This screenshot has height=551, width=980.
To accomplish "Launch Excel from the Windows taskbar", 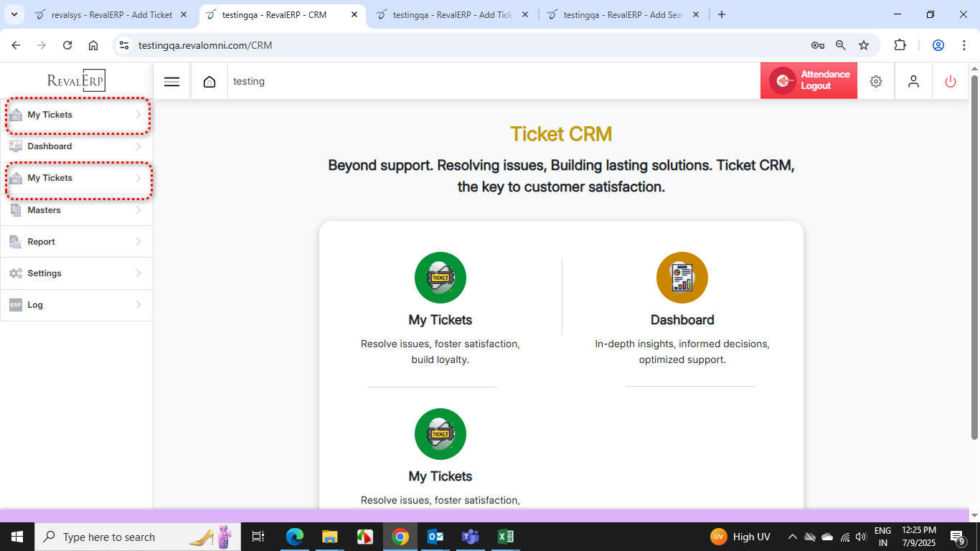I will [x=505, y=537].
